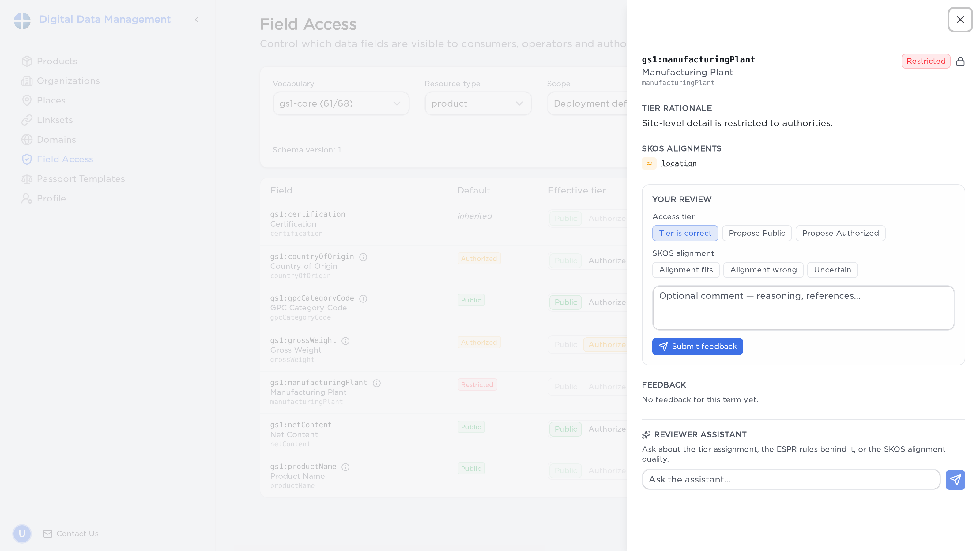
Task: Click the Authorized default badge for countryOfOrigin
Action: [x=479, y=259]
